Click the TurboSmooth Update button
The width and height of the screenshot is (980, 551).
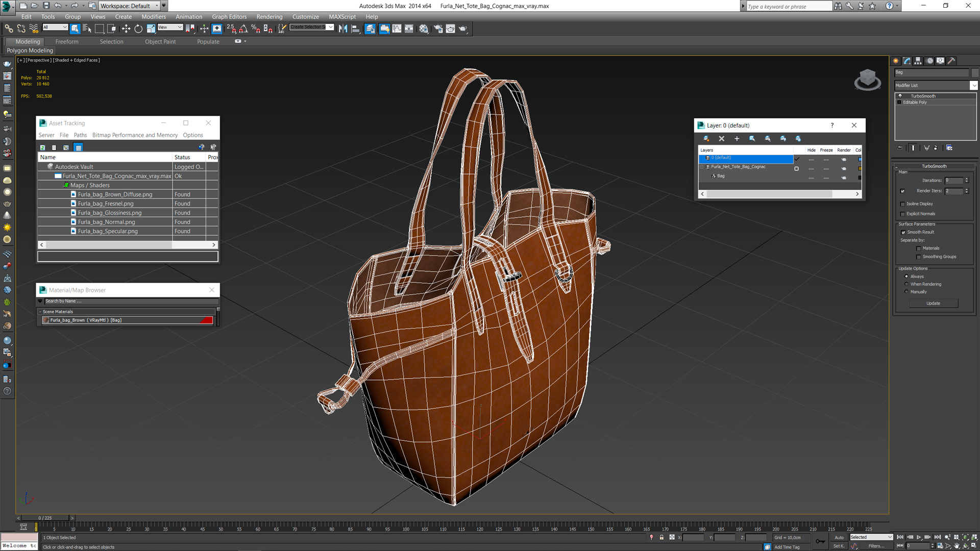933,304
